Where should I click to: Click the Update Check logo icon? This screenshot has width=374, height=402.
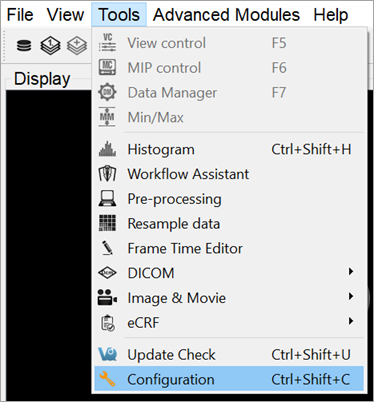tap(107, 354)
